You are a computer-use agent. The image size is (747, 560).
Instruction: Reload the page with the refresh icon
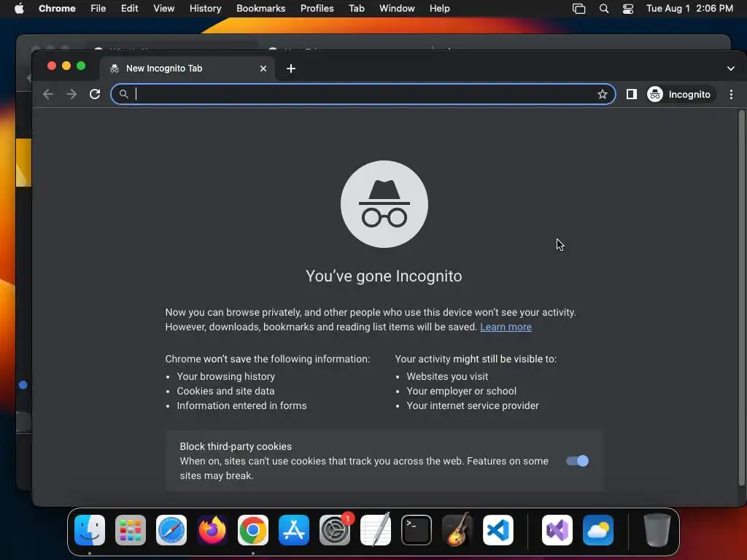pos(95,94)
